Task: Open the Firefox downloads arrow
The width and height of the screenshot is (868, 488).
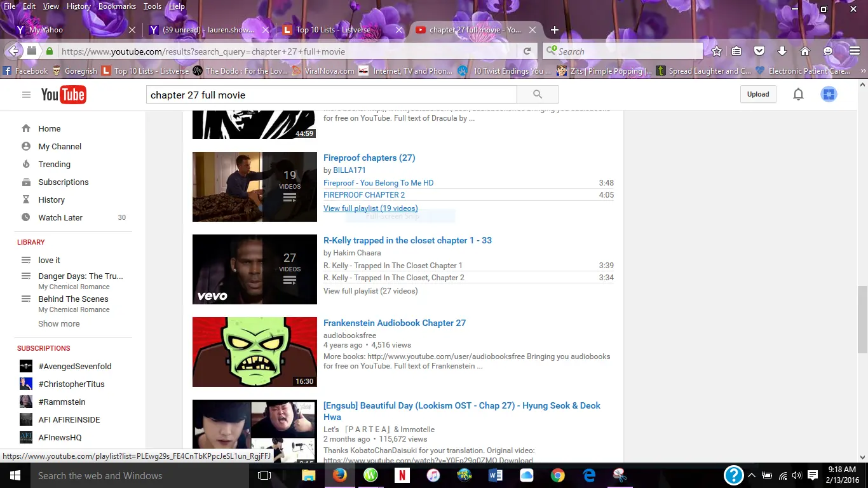Action: pyautogui.click(x=782, y=51)
